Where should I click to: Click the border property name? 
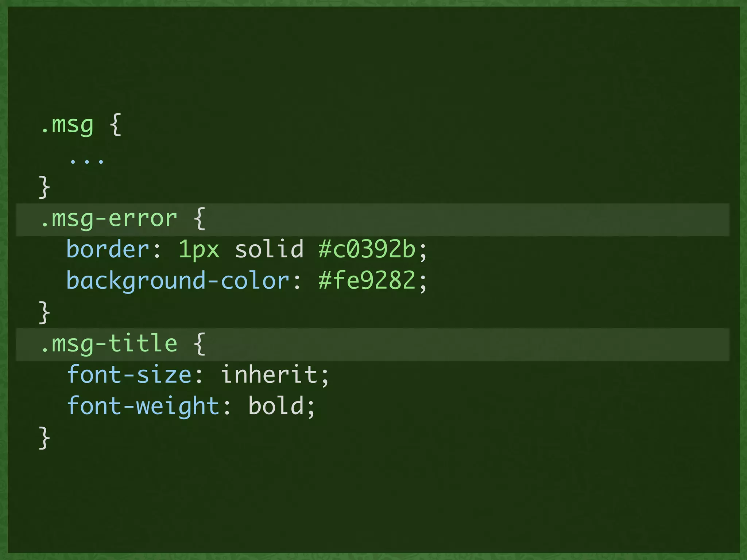108,249
